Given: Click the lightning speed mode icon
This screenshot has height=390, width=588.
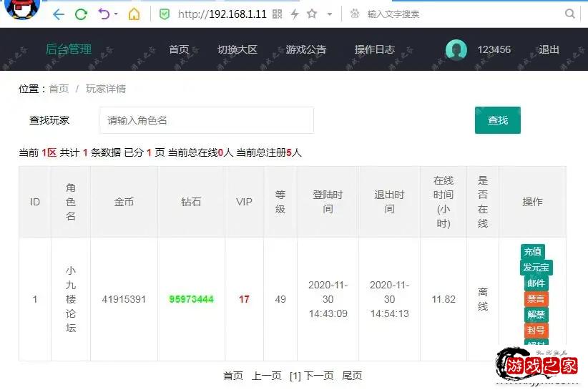Looking at the screenshot, I should point(294,14).
